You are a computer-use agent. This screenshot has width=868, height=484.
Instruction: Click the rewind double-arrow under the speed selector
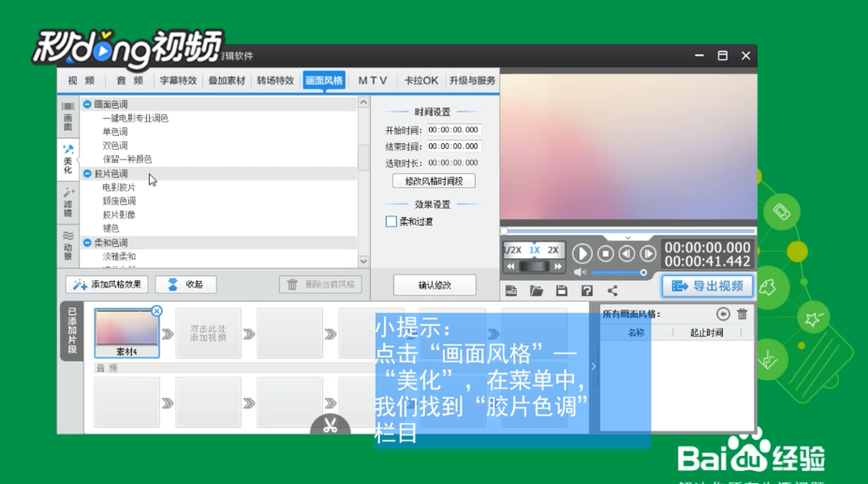(510, 267)
